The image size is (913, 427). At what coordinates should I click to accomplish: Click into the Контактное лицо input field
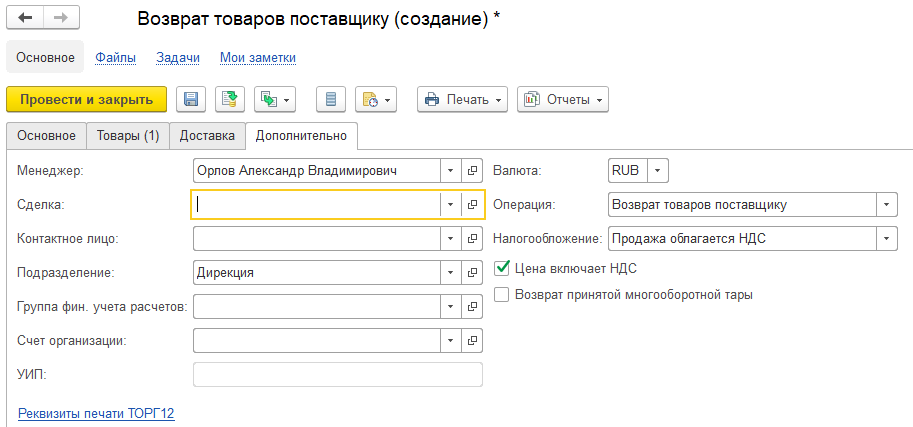317,238
